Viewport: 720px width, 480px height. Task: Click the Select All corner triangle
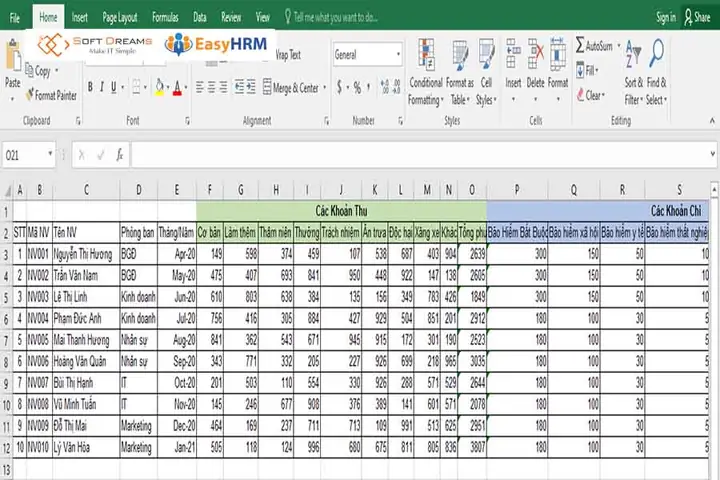7,191
